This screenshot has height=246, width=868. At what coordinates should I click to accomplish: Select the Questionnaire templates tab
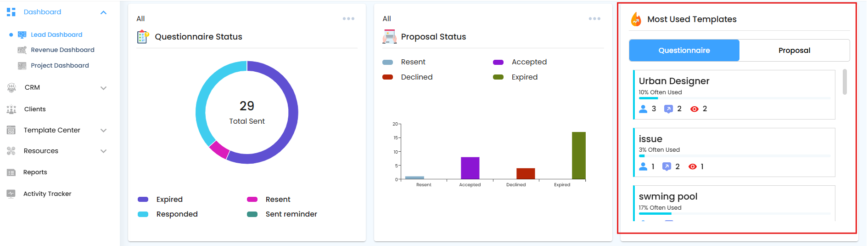click(684, 51)
